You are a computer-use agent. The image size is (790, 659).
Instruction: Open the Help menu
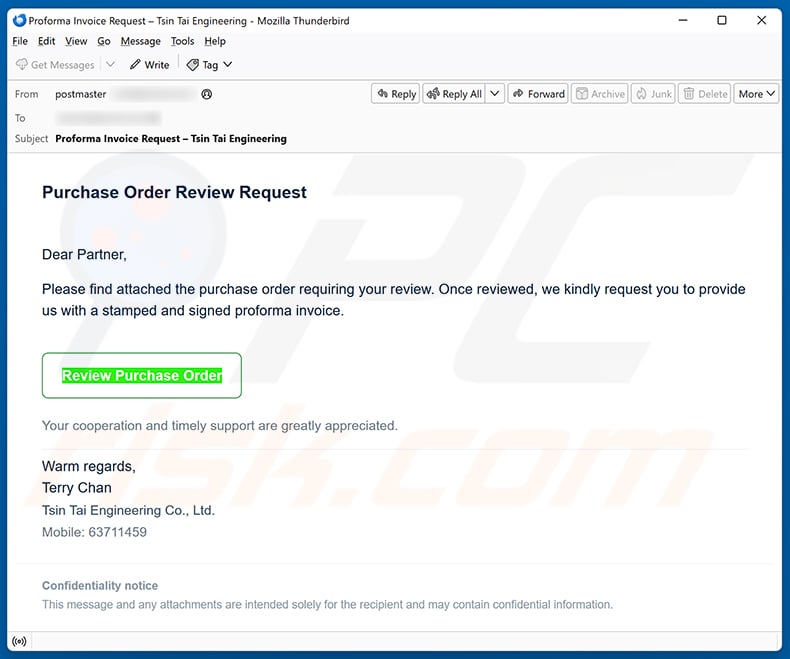[215, 41]
